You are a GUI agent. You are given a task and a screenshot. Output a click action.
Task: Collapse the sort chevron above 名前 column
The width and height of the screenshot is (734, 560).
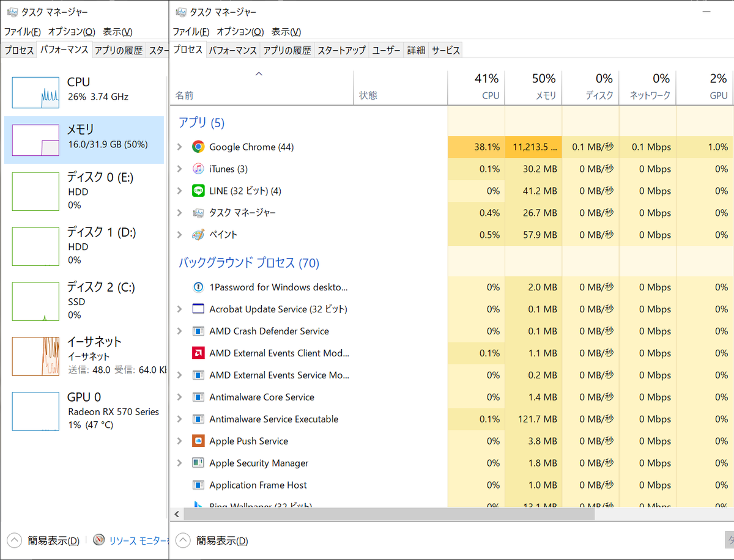tap(259, 74)
